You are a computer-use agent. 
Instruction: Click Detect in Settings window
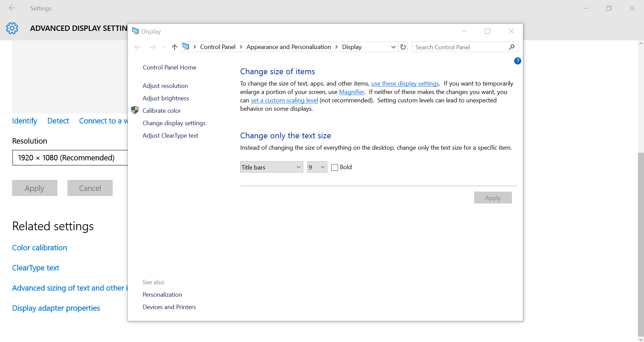point(58,121)
